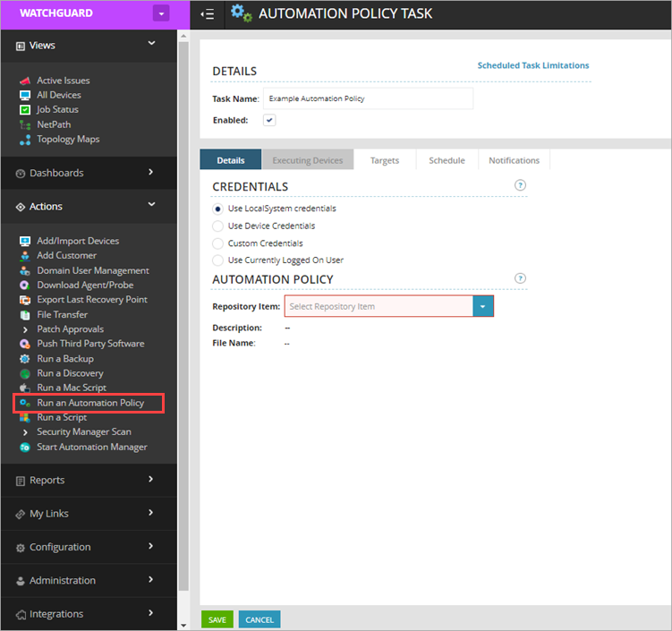Click the CANCEL button
The image size is (672, 631).
coord(259,619)
